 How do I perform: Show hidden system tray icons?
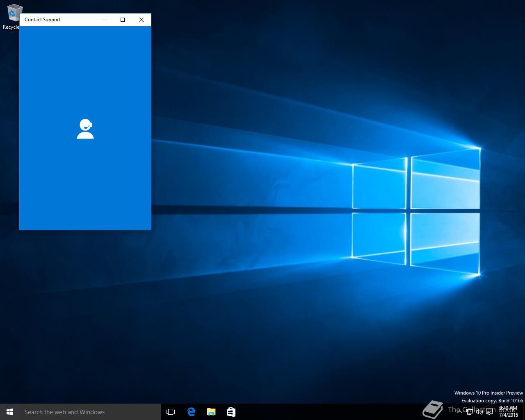click(x=460, y=412)
